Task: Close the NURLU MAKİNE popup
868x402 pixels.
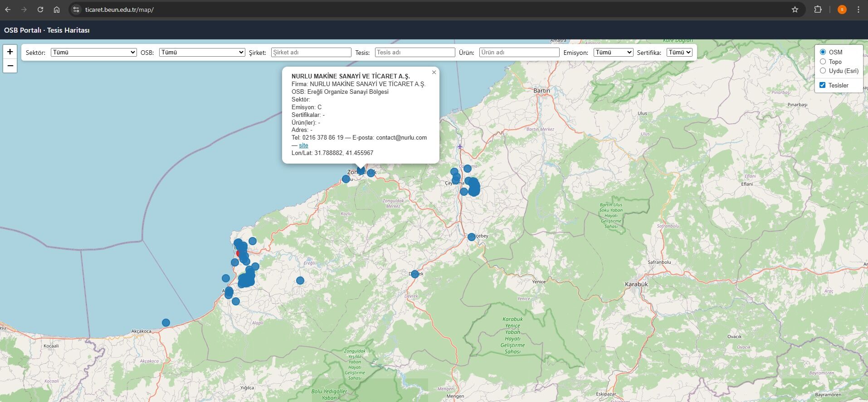Action: click(x=434, y=73)
